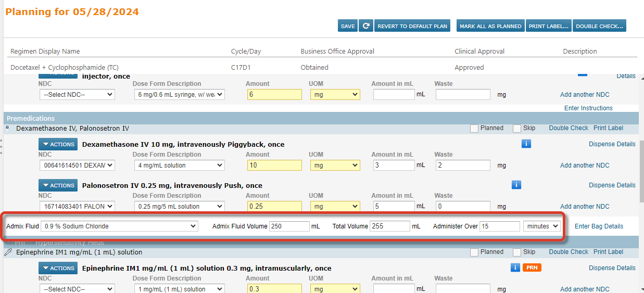Click the Mark All As Planned button
644x293 pixels.
coord(490,26)
